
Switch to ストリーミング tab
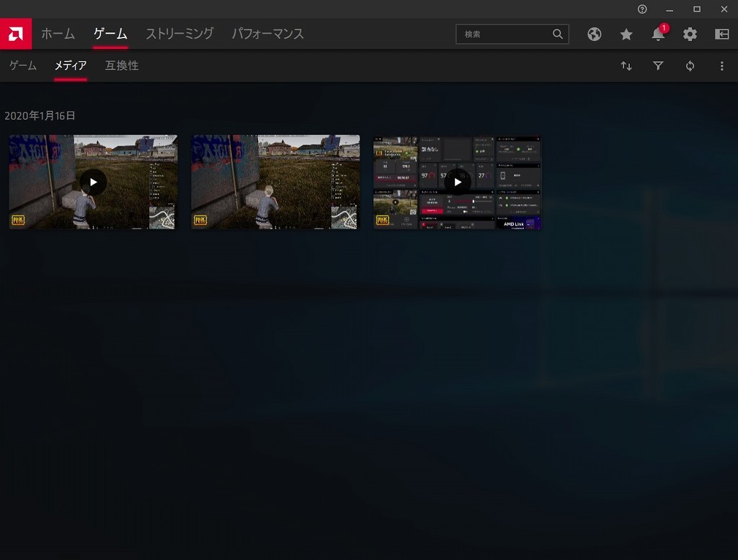[179, 34]
